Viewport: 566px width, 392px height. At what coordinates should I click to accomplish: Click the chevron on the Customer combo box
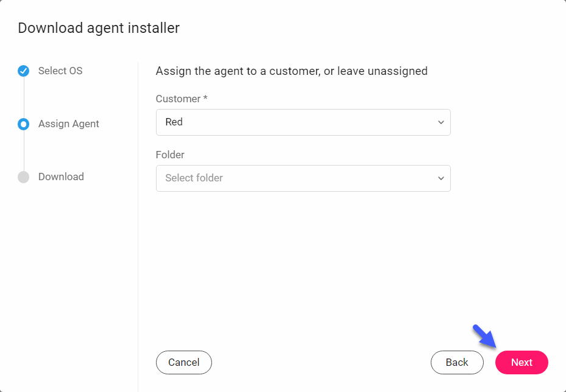point(440,122)
